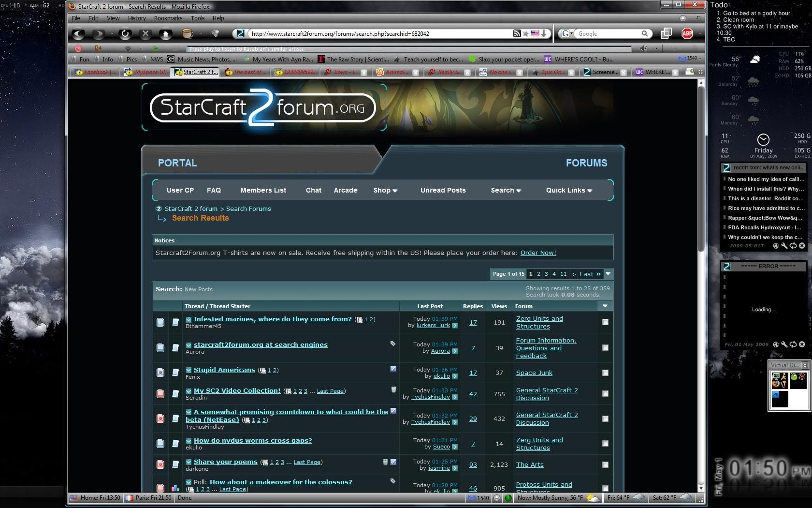Open the Photoshop thumbnail in virtual desktop gadget

(779, 399)
